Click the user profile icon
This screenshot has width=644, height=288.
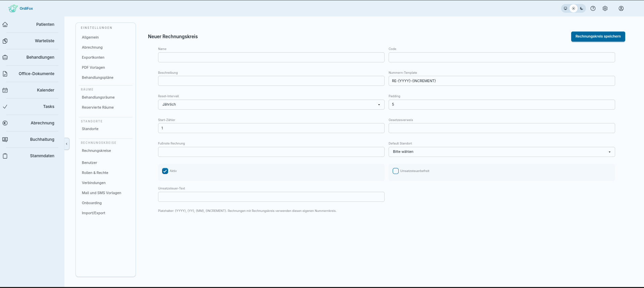(621, 8)
